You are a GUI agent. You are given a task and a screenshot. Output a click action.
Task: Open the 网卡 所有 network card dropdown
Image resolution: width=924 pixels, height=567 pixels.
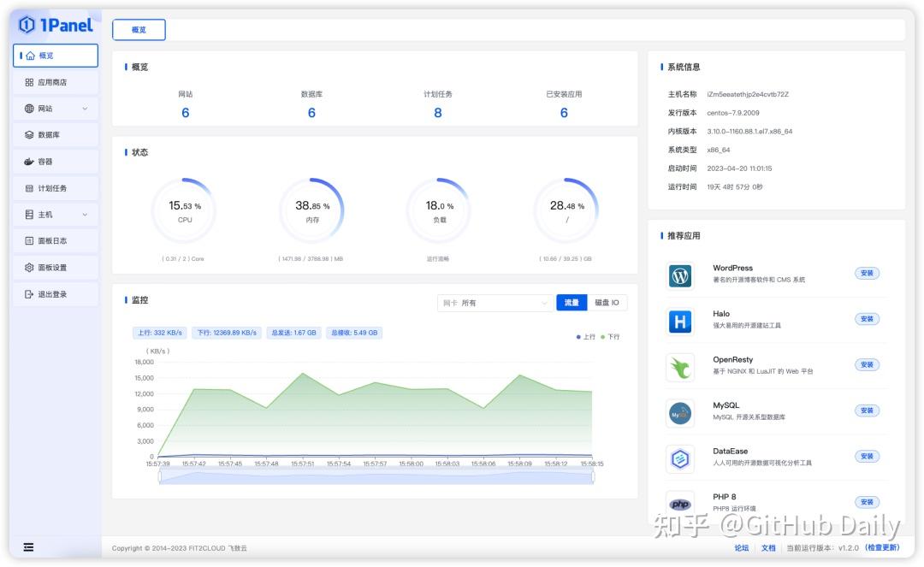(x=495, y=303)
